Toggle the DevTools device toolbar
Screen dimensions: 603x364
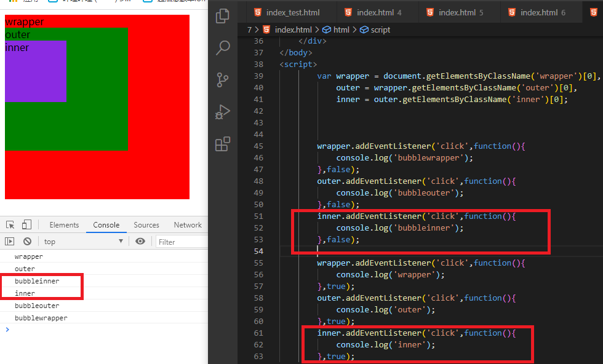26,224
